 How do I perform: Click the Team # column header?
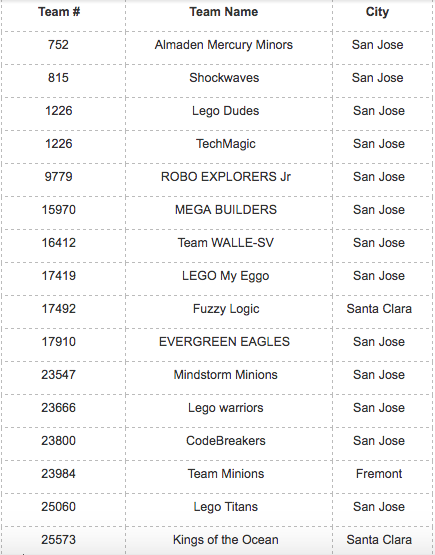59,12
